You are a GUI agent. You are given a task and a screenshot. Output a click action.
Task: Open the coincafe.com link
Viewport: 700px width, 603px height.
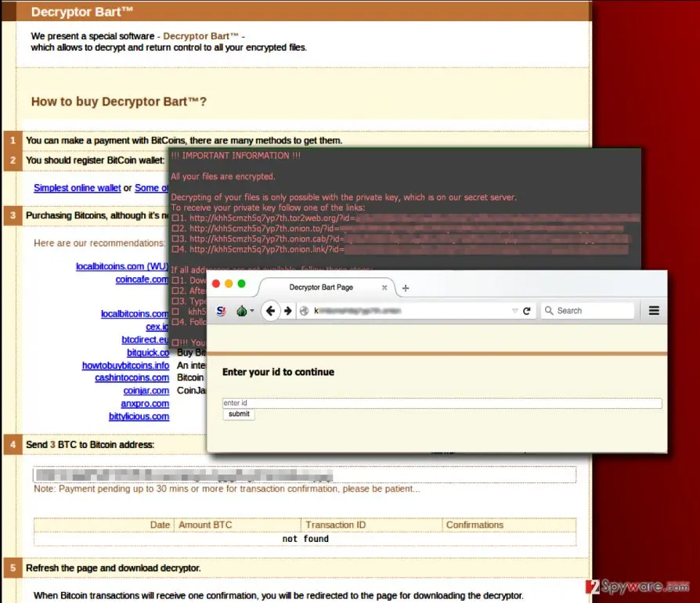tap(142, 280)
